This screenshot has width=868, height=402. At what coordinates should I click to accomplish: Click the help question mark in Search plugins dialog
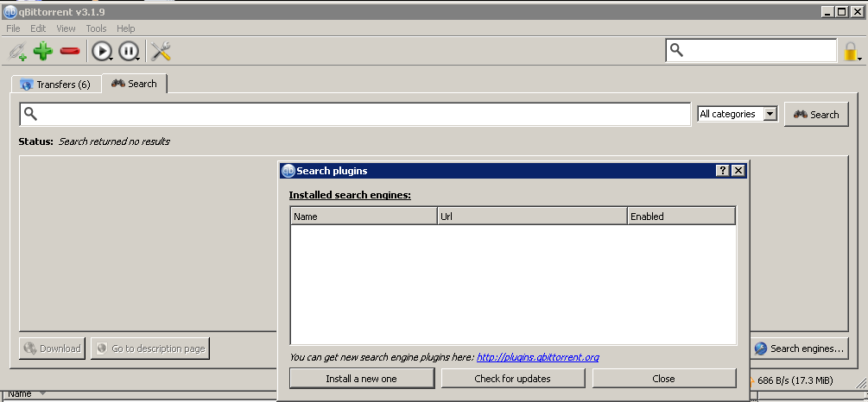tap(723, 170)
